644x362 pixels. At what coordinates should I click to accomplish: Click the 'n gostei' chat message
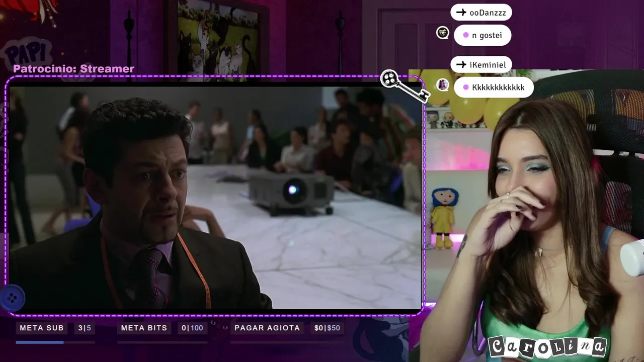[482, 35]
